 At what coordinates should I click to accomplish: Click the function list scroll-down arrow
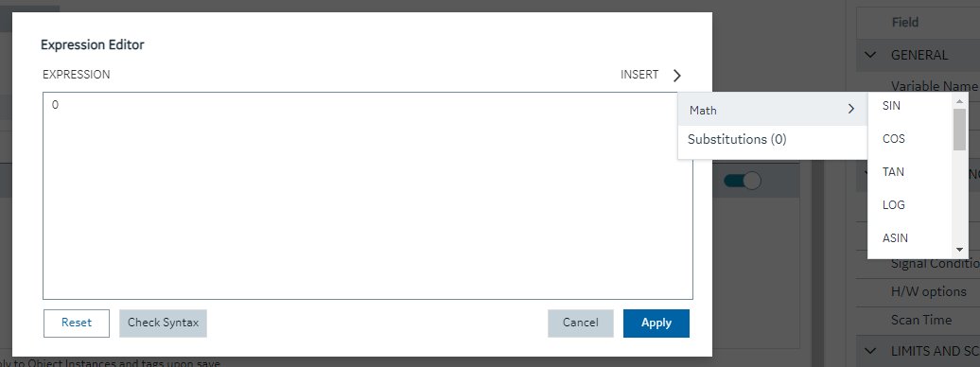click(x=960, y=250)
